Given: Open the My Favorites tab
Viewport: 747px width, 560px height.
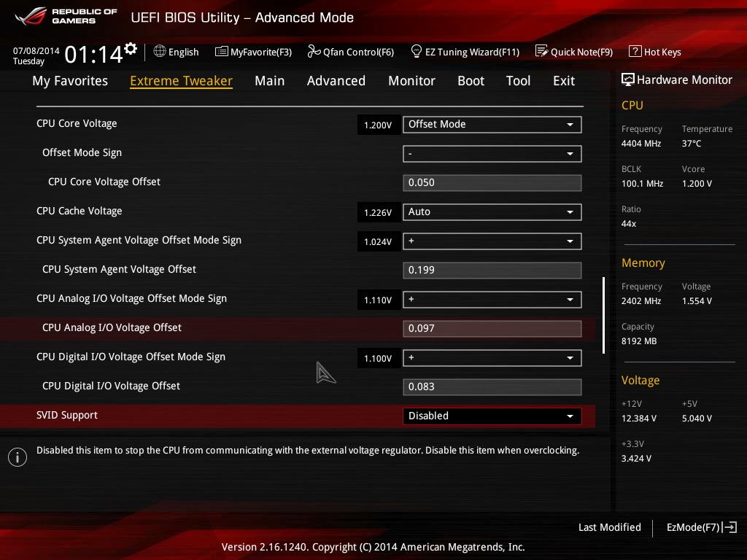Looking at the screenshot, I should pyautogui.click(x=70, y=81).
